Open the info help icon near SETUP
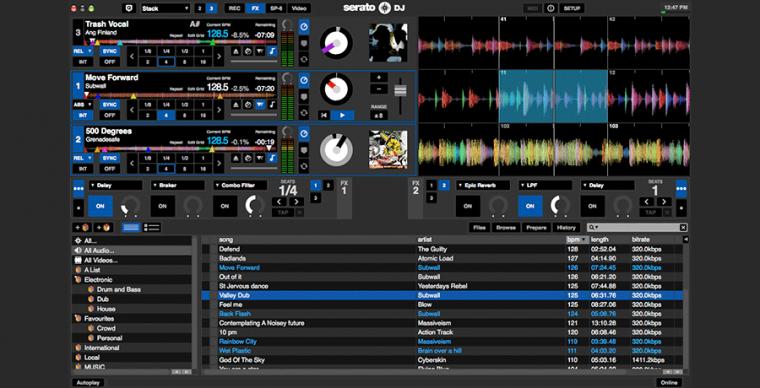 point(550,8)
